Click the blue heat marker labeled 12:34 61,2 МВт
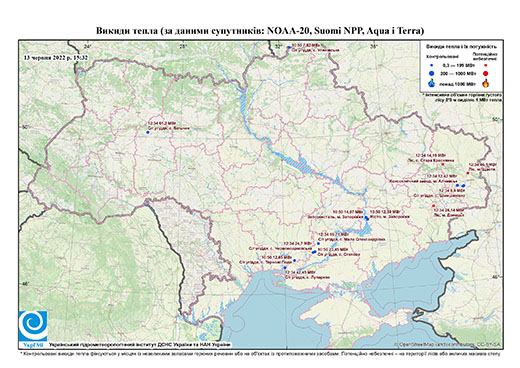The width and height of the screenshot is (520, 368). tap(148, 132)
